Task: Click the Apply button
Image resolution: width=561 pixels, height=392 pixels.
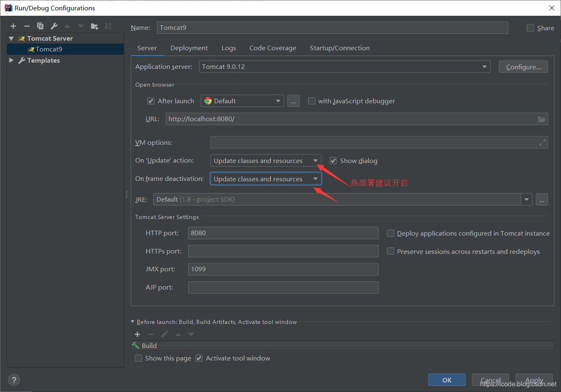Action: click(x=534, y=380)
